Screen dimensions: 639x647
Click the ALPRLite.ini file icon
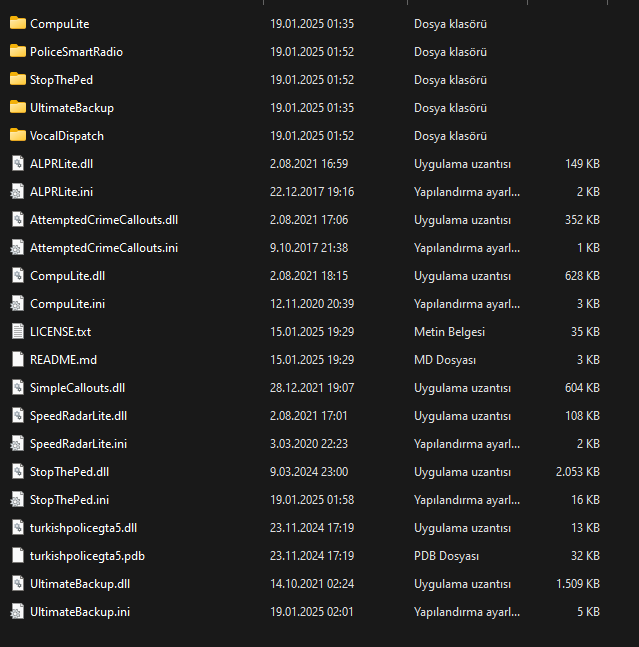[17, 191]
